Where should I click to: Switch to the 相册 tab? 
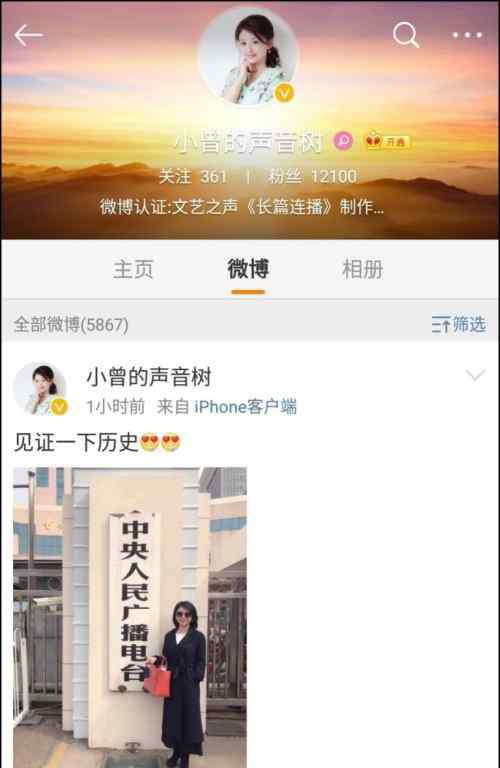pos(362,269)
